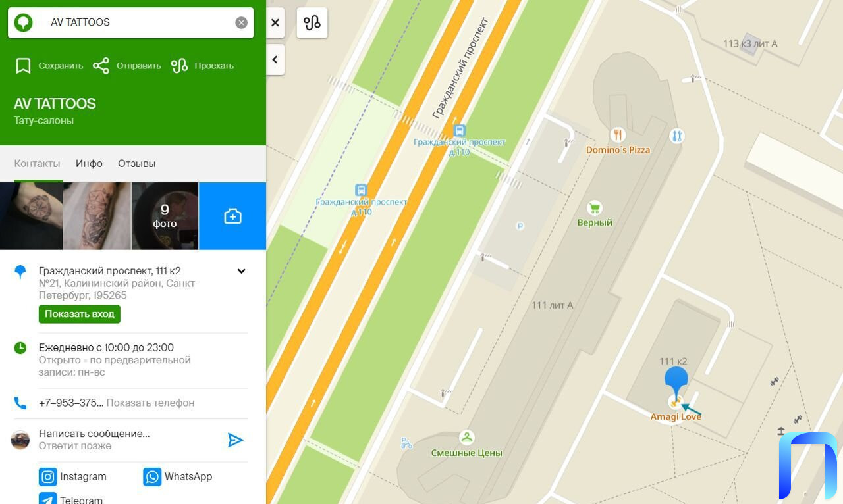Viewport: 843px width, 504px height.
Task: Open the Отзывы tab
Action: point(136,163)
